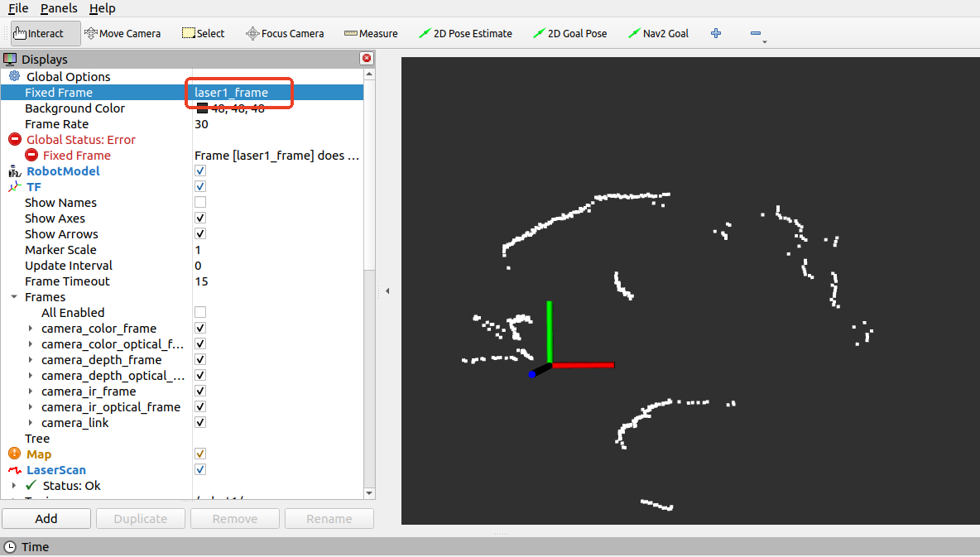This screenshot has height=557, width=980.
Task: Open the Help menu
Action: 103,8
